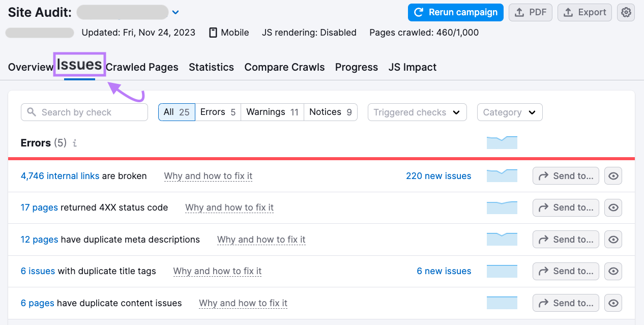Click the magnifier icon in the search box
Viewport: 644px width, 325px height.
[x=32, y=112]
